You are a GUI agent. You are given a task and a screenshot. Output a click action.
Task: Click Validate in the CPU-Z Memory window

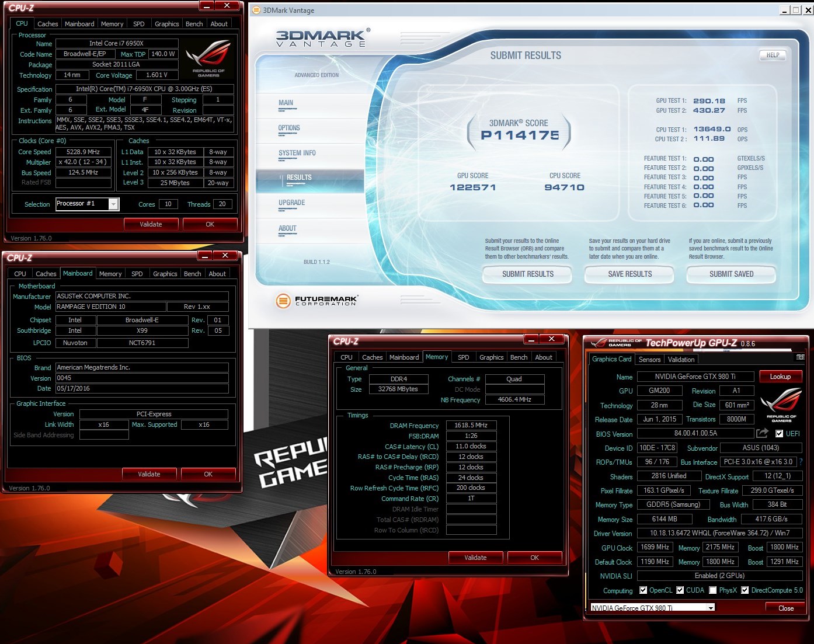point(475,558)
